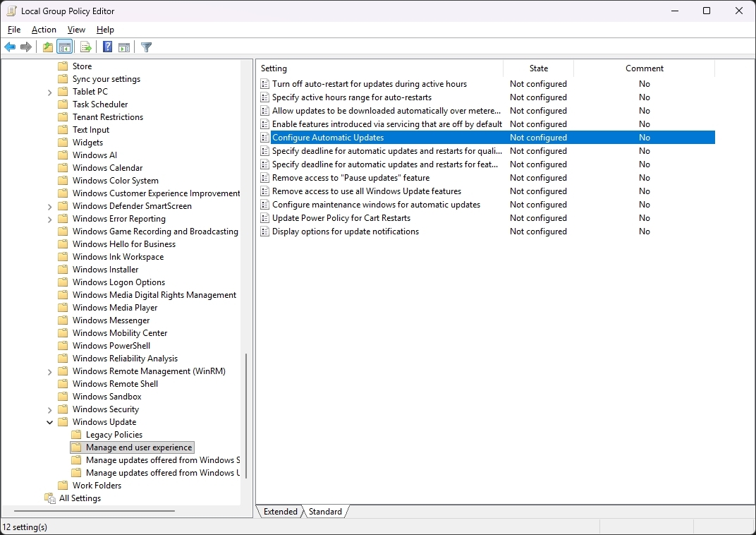Screen dimensions: 756x535
Task: Select Specify active hours range for auto-restarts
Action: 351,97
